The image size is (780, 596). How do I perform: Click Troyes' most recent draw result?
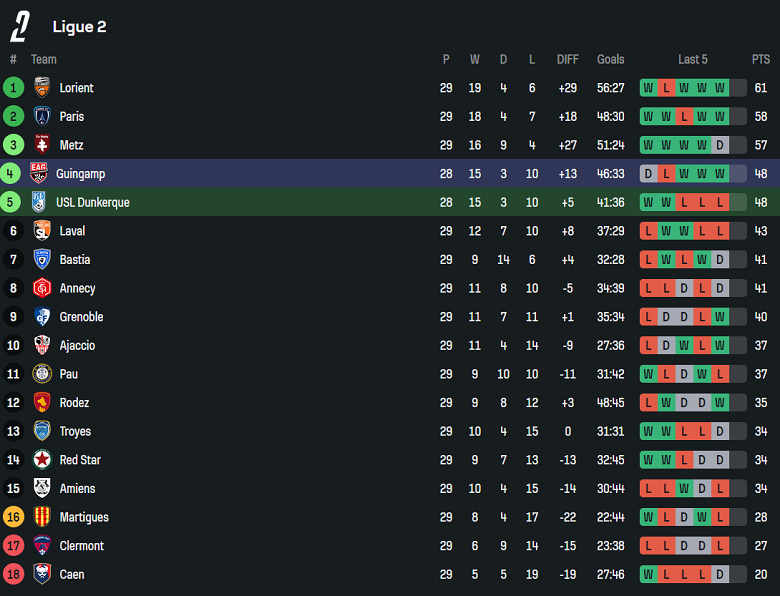[x=719, y=431]
